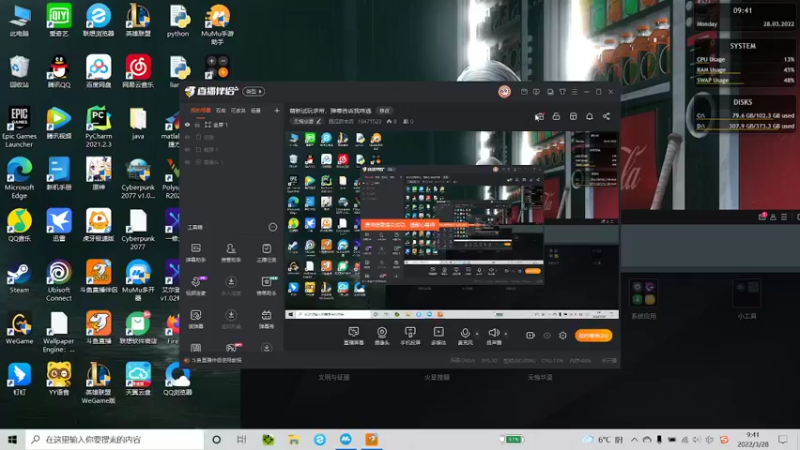Image resolution: width=800 pixels, height=450 pixels.
Task: Expand the microphone options arrow
Action: point(477,334)
